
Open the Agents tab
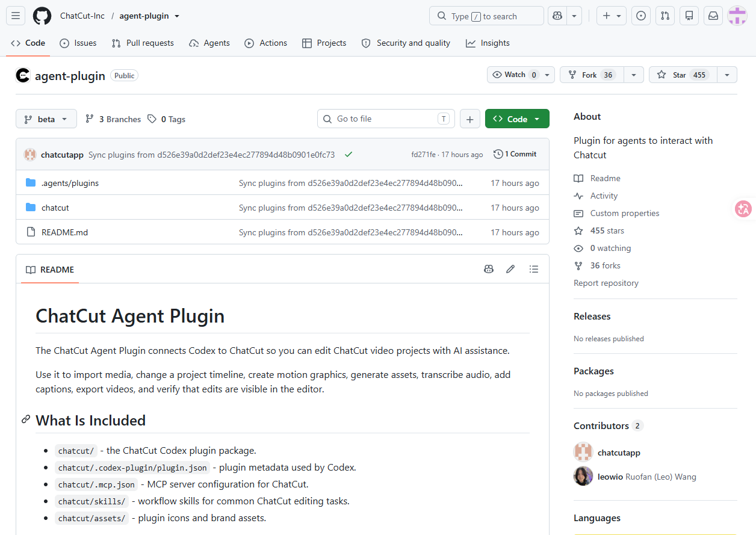(x=209, y=43)
